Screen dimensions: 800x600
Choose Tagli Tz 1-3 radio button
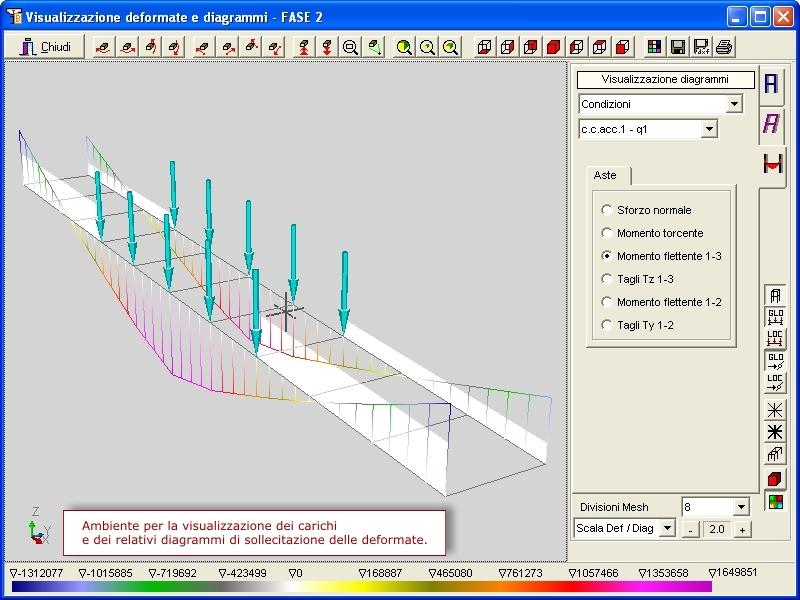click(x=607, y=279)
